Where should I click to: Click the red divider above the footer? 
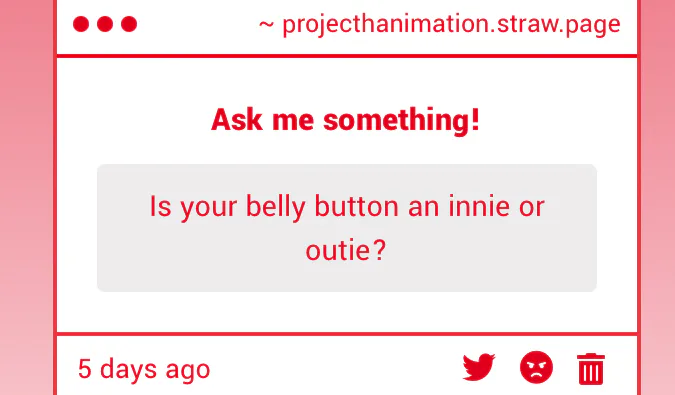click(x=347, y=334)
